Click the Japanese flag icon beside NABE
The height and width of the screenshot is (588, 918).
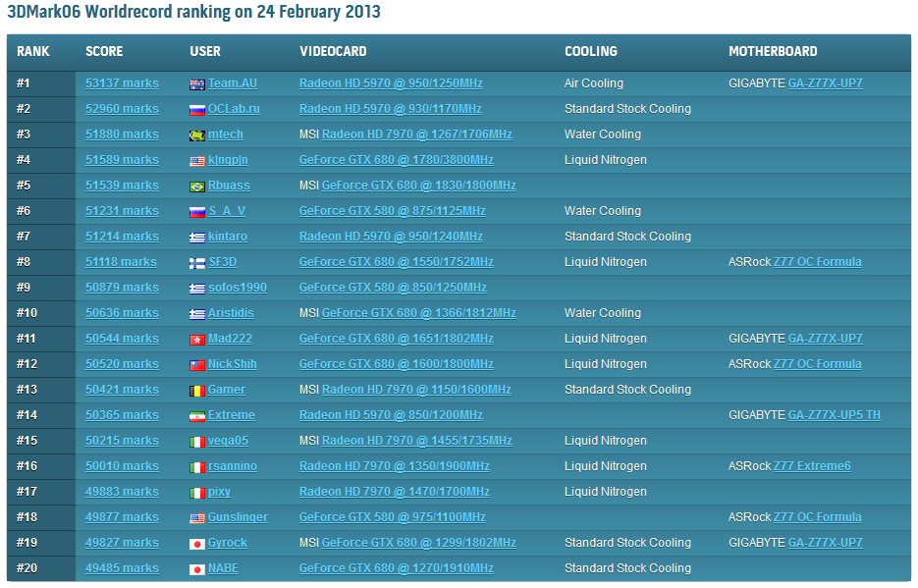tap(196, 569)
